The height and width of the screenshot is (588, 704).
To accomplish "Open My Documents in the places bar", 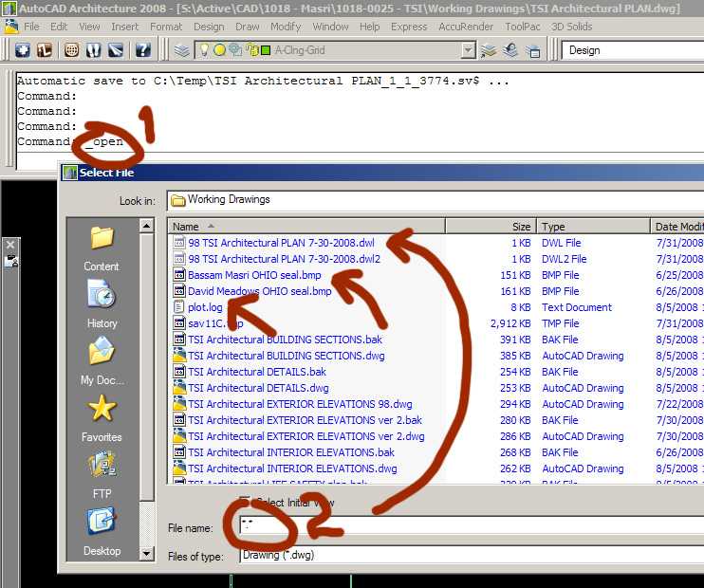I will coord(102,361).
